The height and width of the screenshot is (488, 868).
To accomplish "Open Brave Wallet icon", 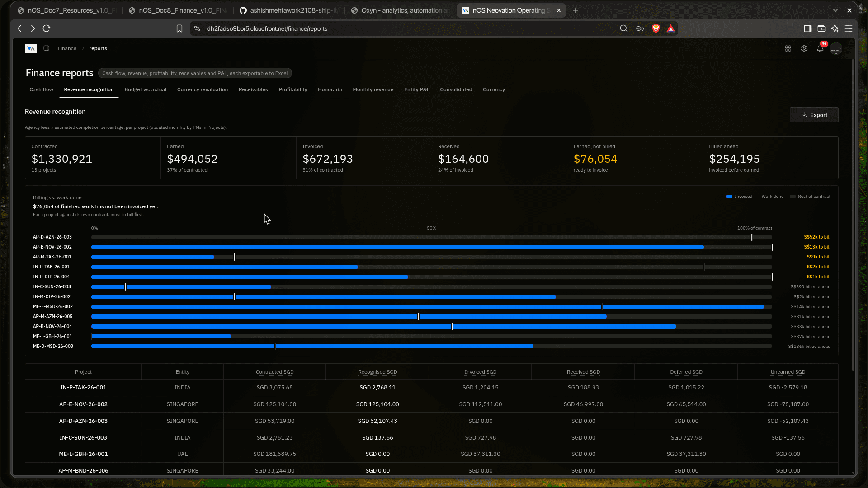I will [821, 28].
